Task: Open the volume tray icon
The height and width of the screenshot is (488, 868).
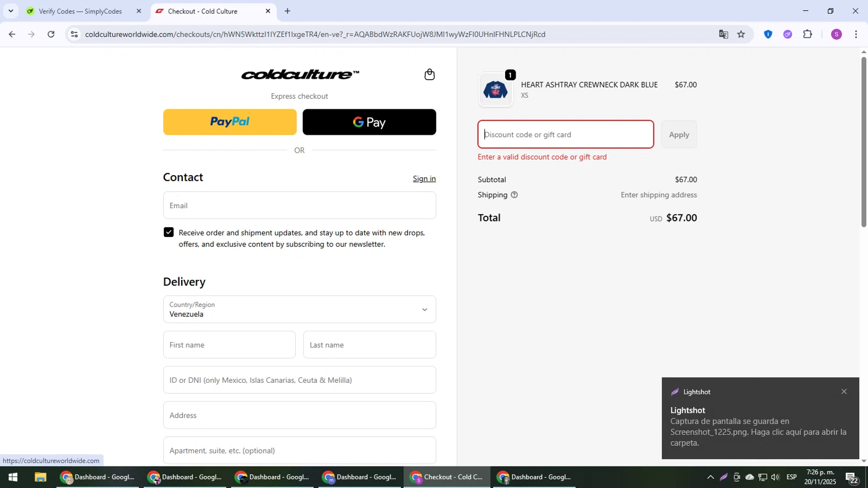Action: 775,477
